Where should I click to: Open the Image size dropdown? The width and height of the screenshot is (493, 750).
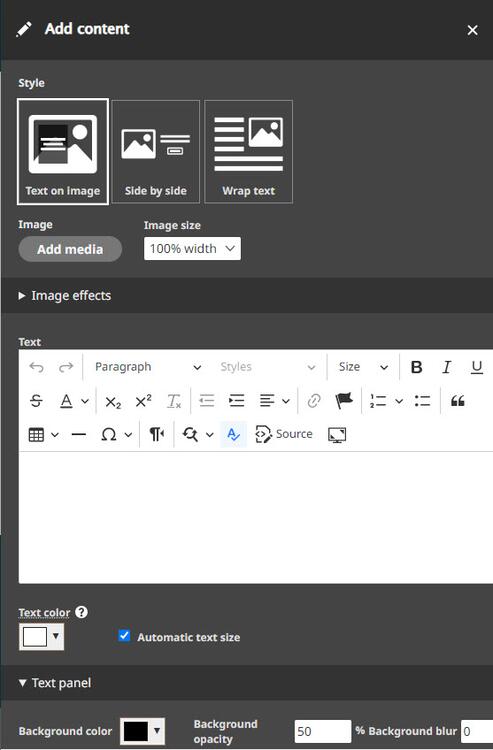click(192, 249)
